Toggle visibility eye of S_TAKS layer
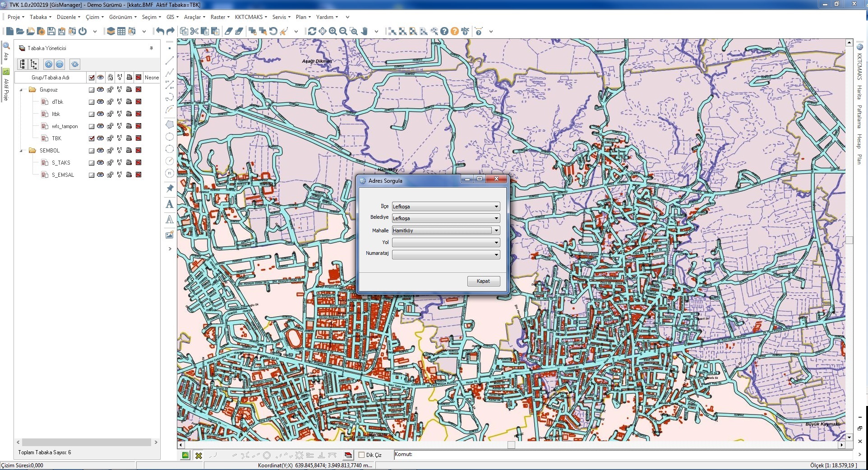Image resolution: width=868 pixels, height=470 pixels. pyautogui.click(x=100, y=162)
